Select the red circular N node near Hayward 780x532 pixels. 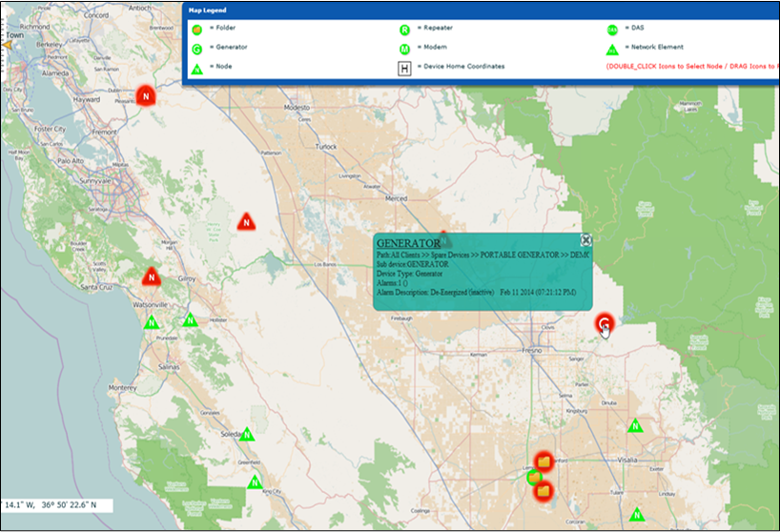pos(145,95)
